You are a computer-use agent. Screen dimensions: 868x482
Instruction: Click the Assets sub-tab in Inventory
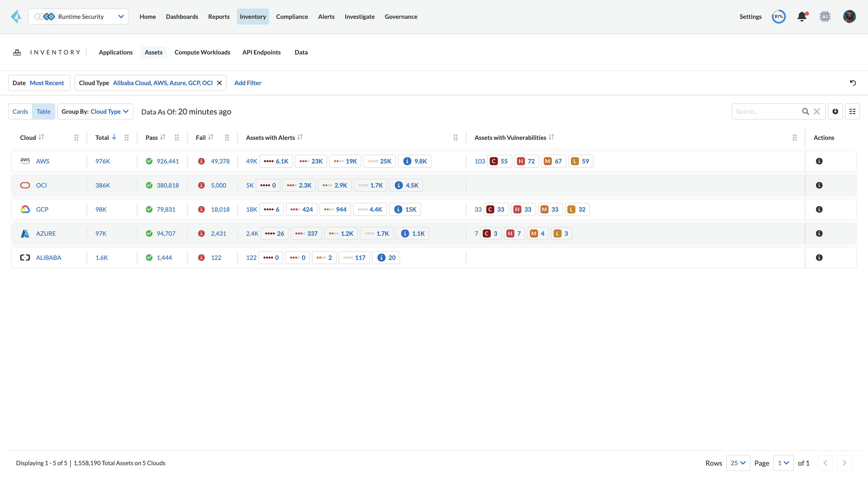click(x=153, y=52)
